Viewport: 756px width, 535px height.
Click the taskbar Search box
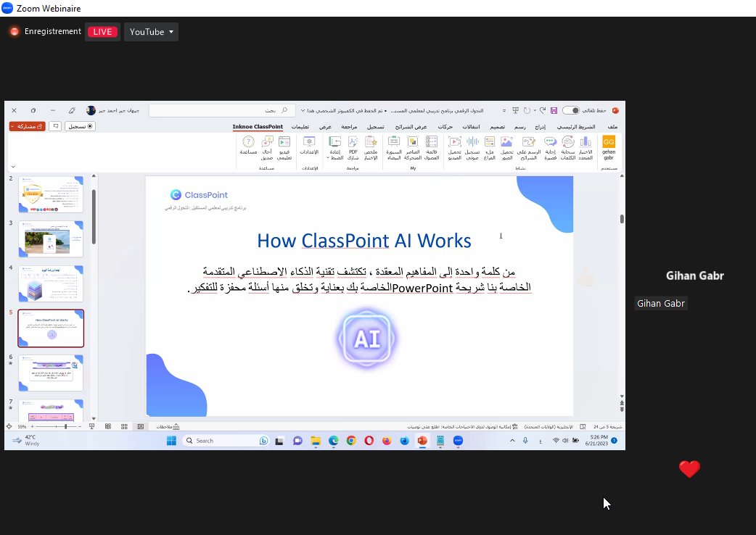tap(226, 441)
